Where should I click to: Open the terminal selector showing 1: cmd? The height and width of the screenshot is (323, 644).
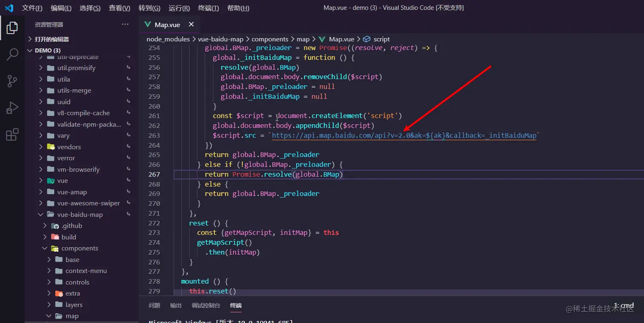pyautogui.click(x=624, y=305)
